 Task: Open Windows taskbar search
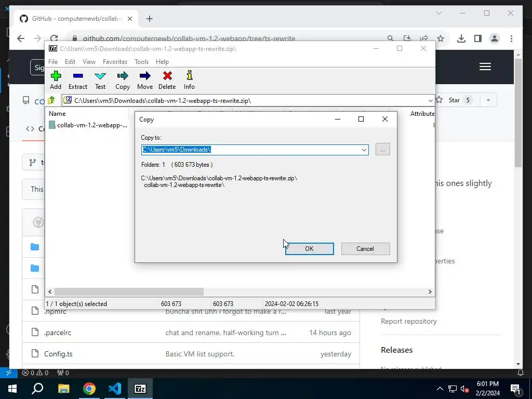point(37,389)
